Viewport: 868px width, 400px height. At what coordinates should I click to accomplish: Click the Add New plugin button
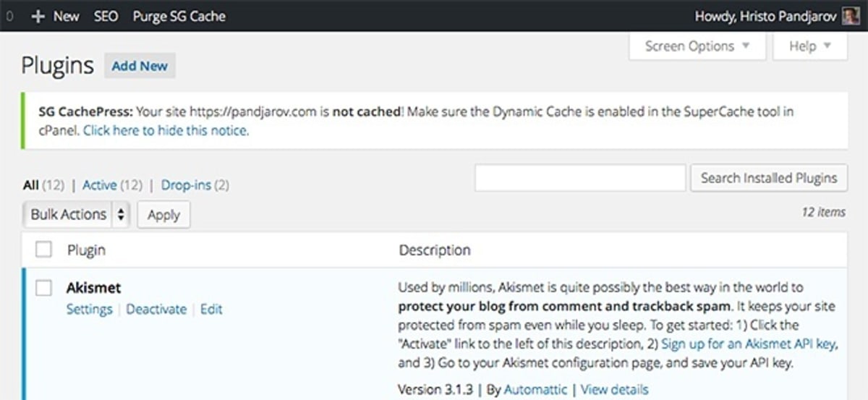[140, 66]
